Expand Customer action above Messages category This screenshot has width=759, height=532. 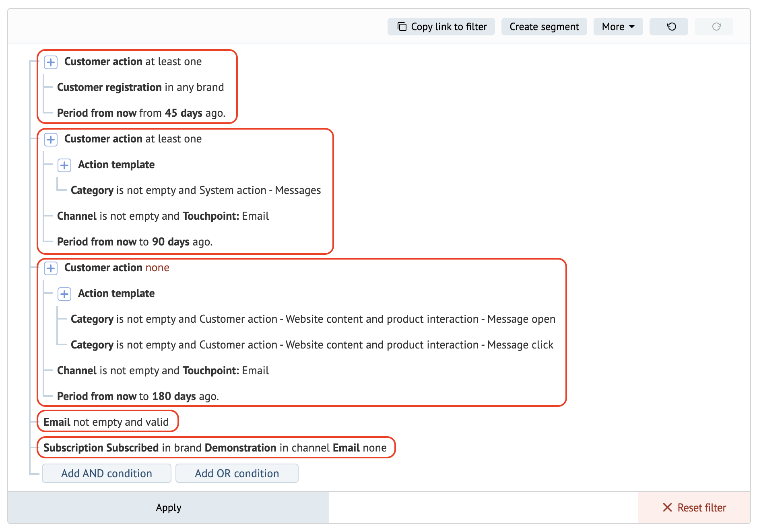(51, 139)
